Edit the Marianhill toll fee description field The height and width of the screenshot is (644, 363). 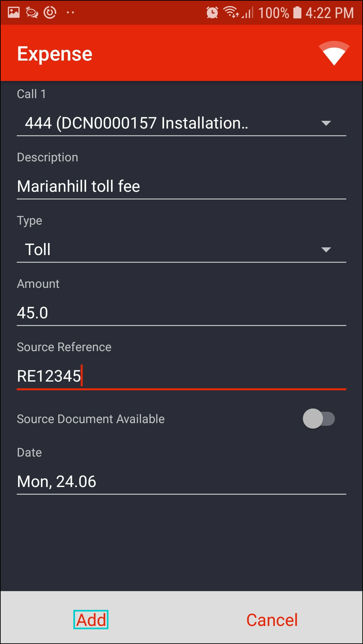pyautogui.click(x=181, y=186)
